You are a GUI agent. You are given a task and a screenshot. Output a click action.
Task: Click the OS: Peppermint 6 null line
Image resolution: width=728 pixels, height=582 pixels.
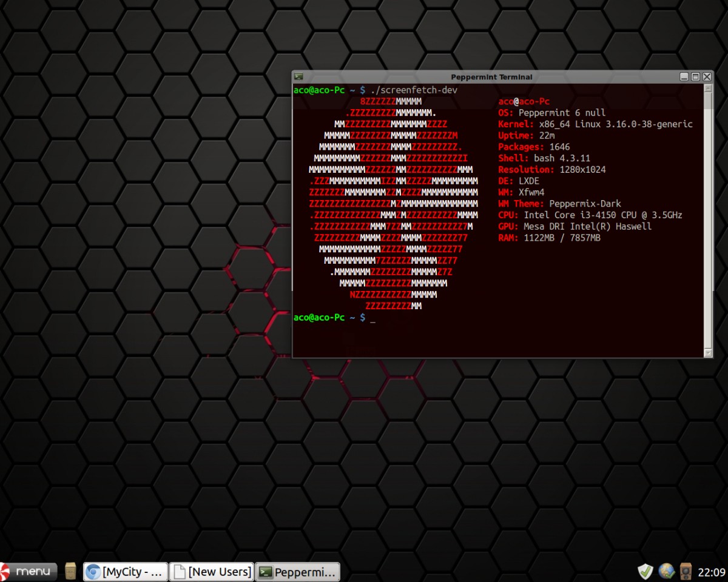tap(551, 113)
